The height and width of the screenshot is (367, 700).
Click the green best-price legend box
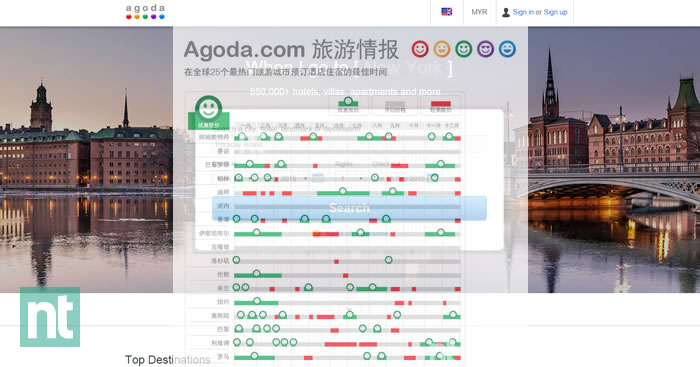(348, 105)
